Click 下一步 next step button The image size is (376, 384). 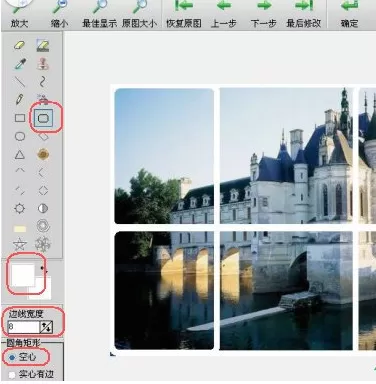coord(264,14)
